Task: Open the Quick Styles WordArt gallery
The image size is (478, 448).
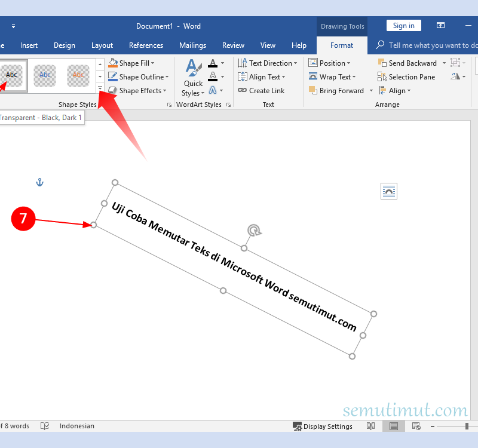Action: pos(193,78)
